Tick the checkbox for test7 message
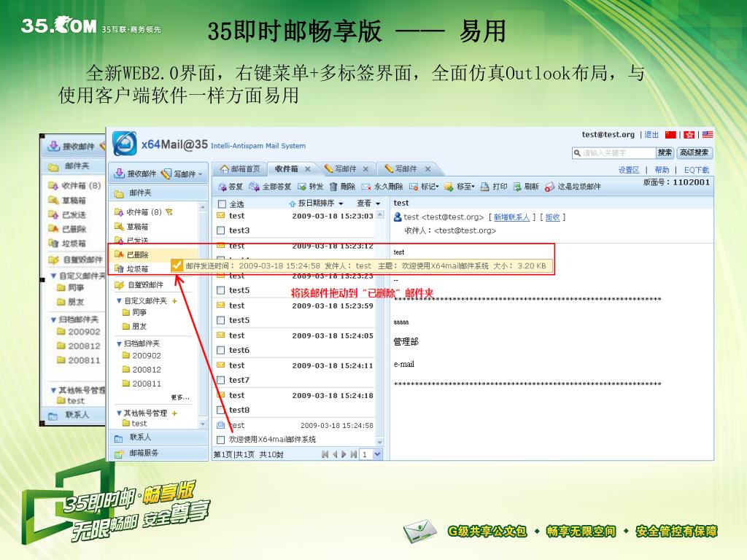The width and height of the screenshot is (747, 560). click(220, 381)
